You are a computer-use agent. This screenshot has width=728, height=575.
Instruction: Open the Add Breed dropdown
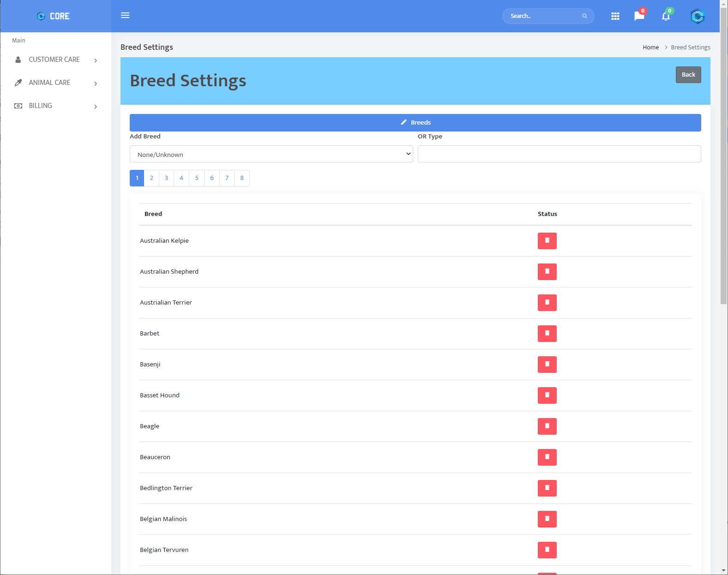pos(271,154)
